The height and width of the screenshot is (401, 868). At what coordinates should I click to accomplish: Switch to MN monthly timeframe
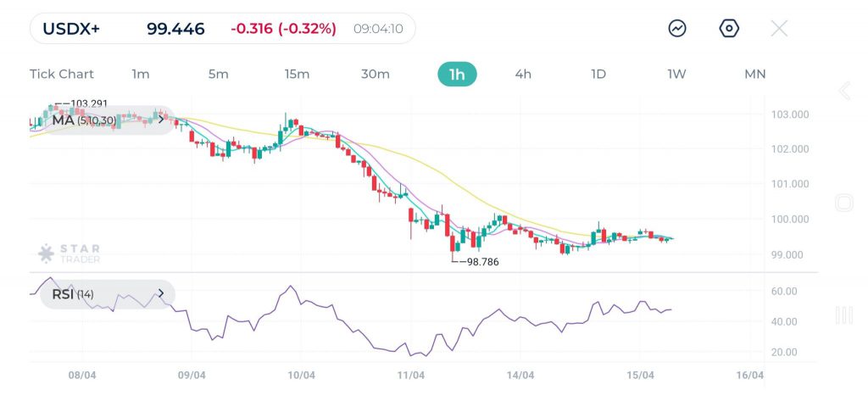(x=754, y=74)
